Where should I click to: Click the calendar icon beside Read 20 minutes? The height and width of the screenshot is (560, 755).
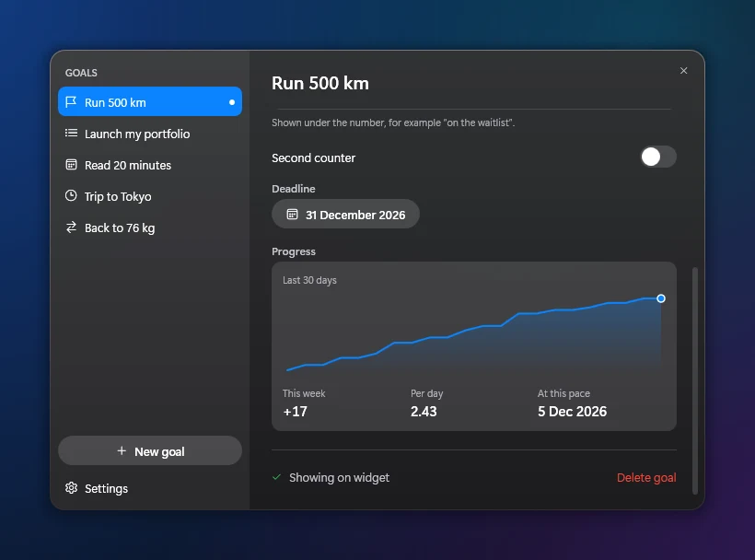(71, 165)
